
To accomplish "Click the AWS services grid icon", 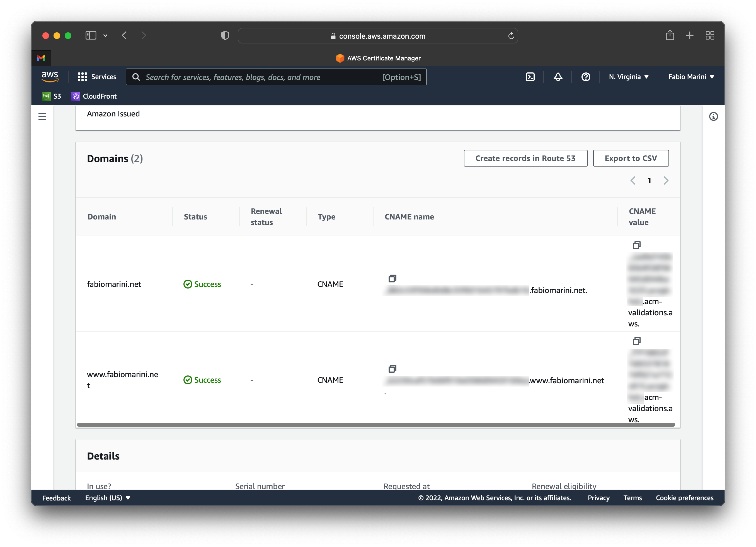I will click(82, 77).
